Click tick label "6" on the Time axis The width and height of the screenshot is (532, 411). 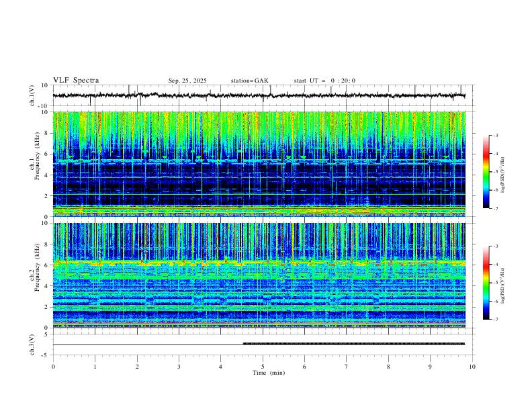click(304, 367)
